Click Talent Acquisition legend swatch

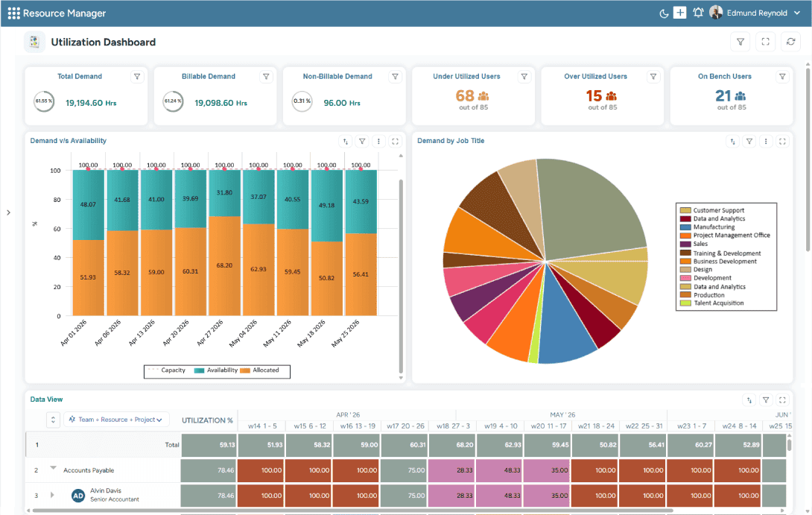[685, 303]
